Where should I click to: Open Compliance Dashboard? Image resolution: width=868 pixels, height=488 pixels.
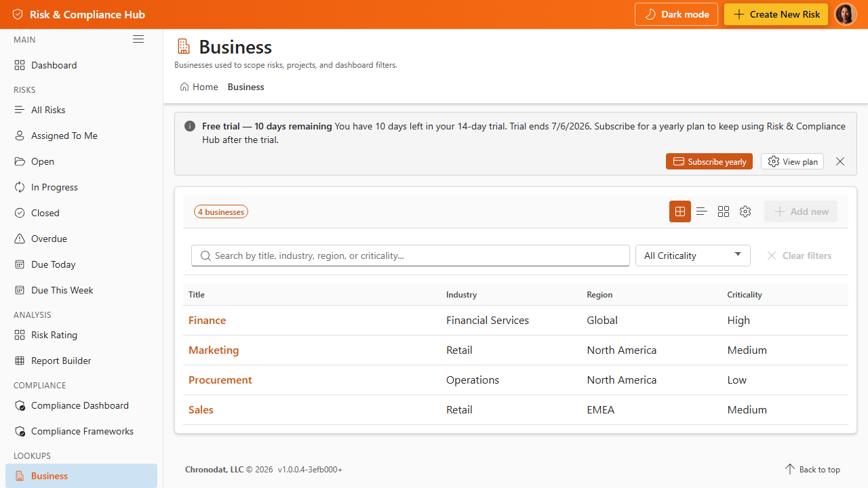[x=81, y=405]
